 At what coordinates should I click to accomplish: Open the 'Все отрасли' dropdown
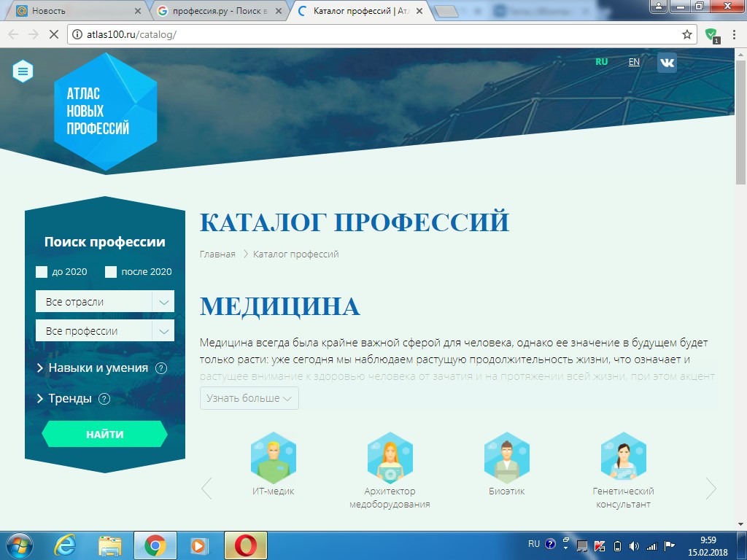click(105, 301)
